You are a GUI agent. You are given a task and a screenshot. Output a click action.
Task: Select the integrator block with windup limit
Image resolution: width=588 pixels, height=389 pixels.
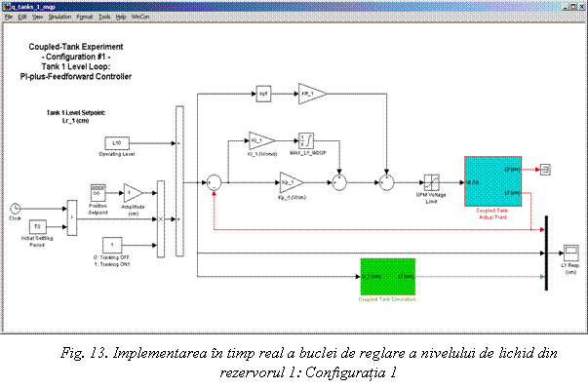[306, 141]
